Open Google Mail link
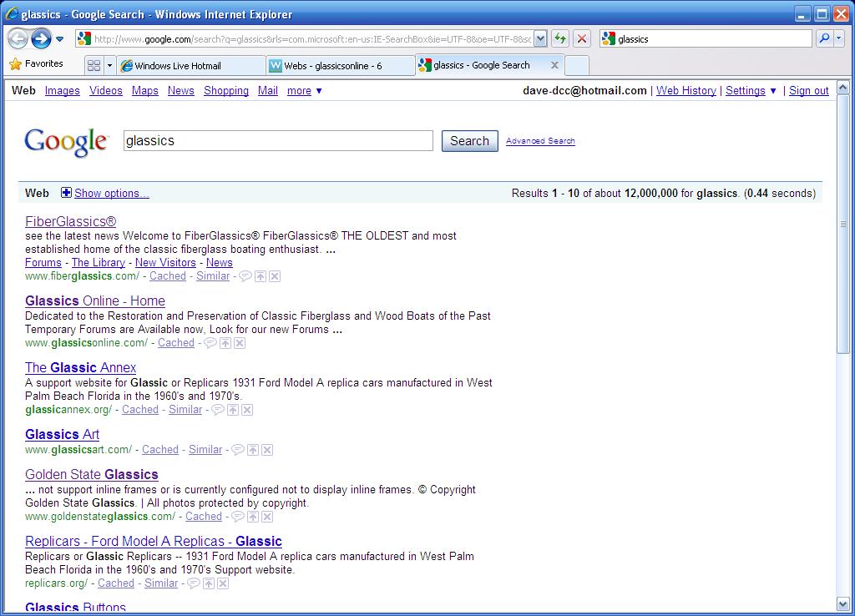The image size is (855, 616). (x=268, y=90)
